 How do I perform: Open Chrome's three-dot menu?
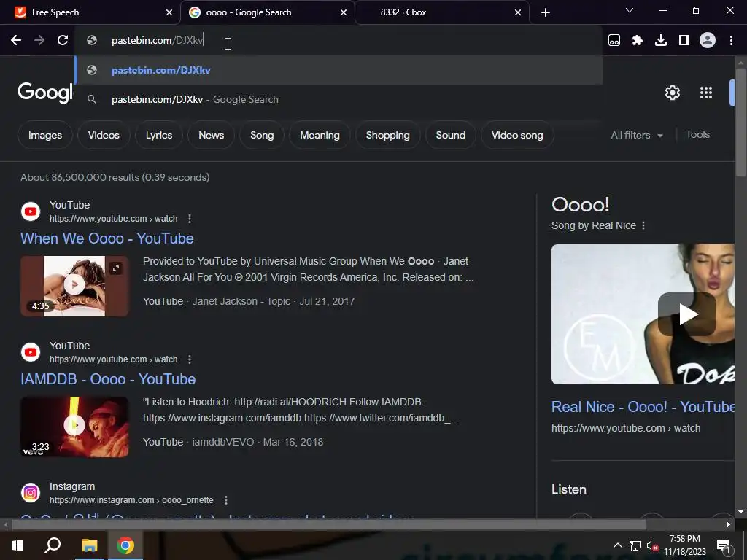731,41
